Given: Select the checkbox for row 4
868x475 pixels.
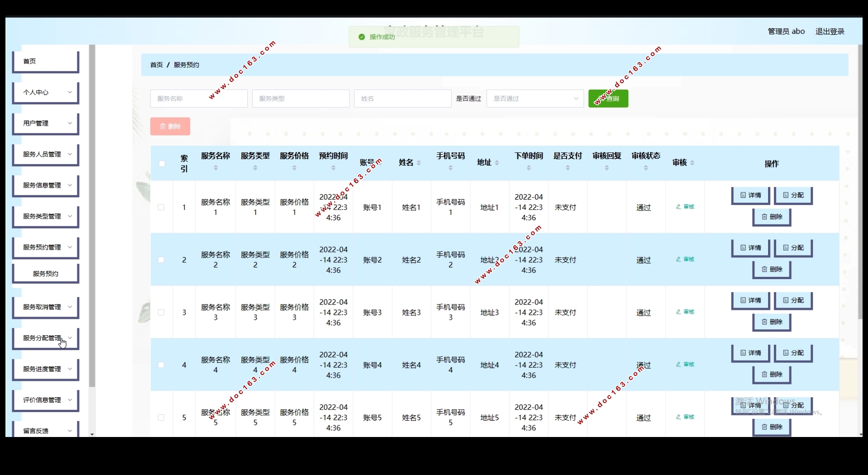Looking at the screenshot, I should pos(161,365).
